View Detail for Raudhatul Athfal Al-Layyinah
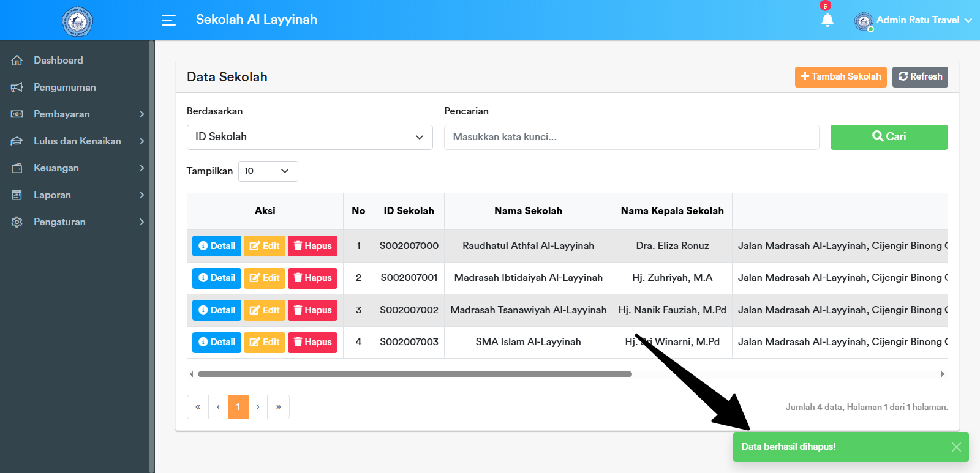This screenshot has height=473, width=980. 217,246
